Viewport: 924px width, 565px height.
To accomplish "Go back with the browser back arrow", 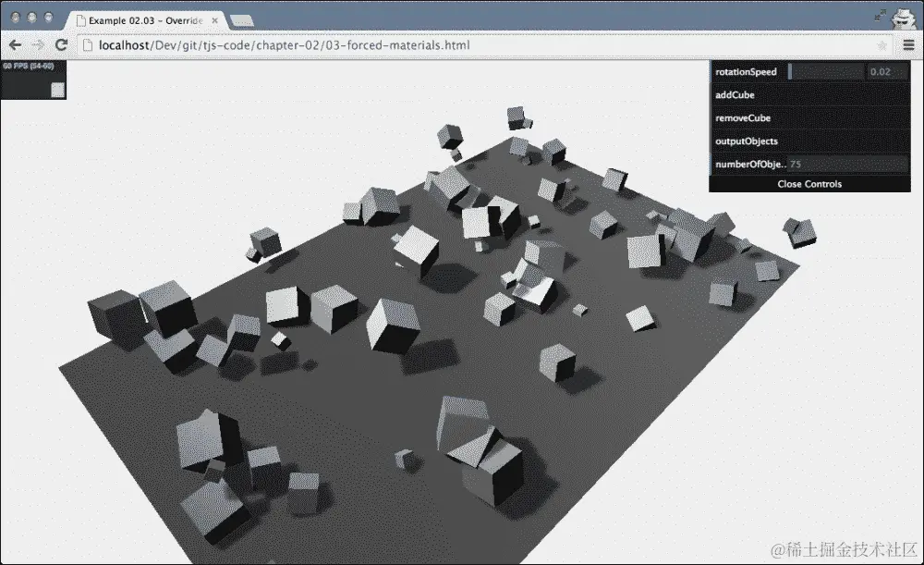I will [x=16, y=44].
